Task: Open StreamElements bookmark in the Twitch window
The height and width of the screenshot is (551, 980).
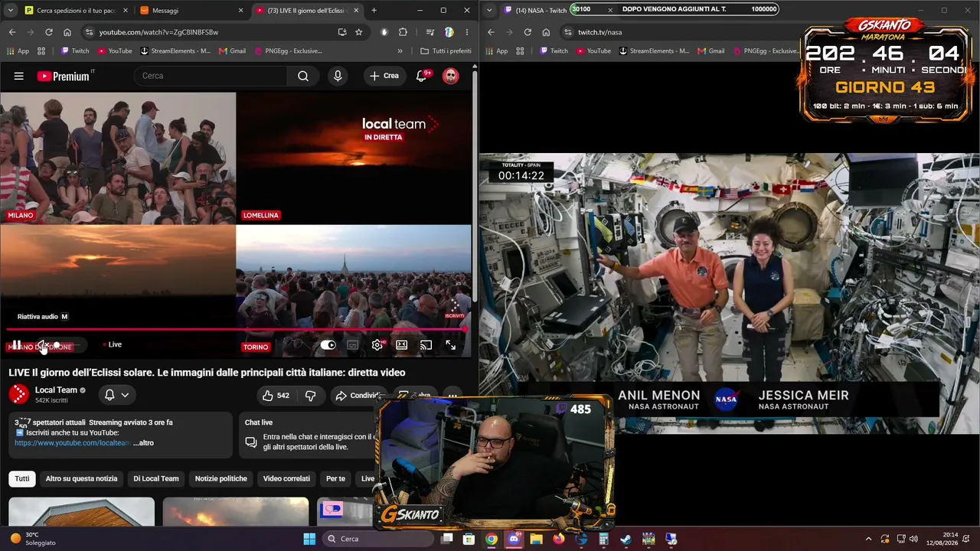Action: 654,51
